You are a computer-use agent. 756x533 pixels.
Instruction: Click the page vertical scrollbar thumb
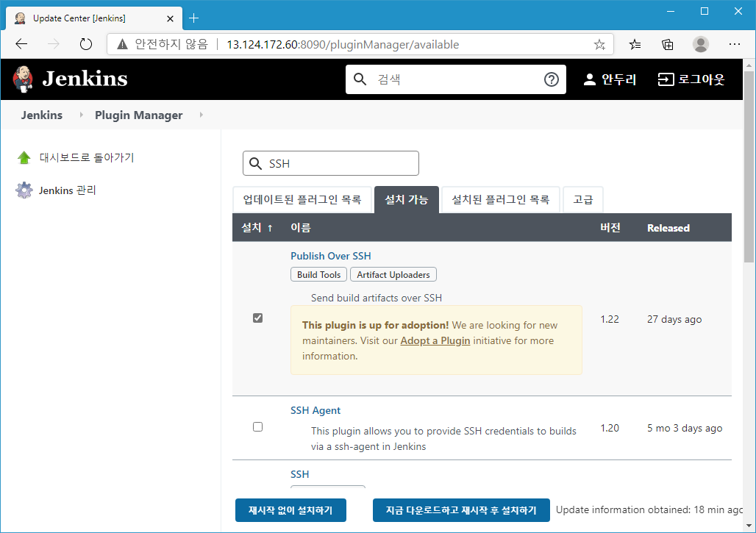click(749, 167)
